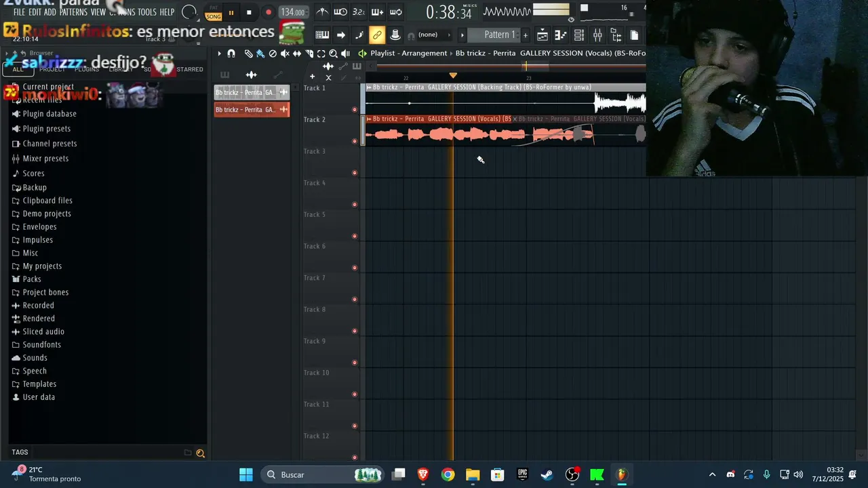Open the global snap (none) dropdown
Viewport: 868px width, 488px height.
[x=434, y=35]
